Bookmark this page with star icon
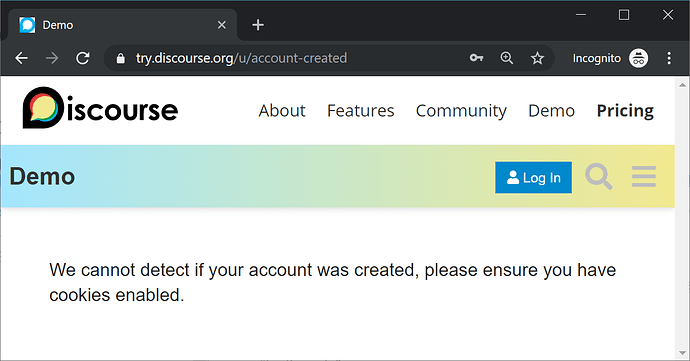 point(537,58)
